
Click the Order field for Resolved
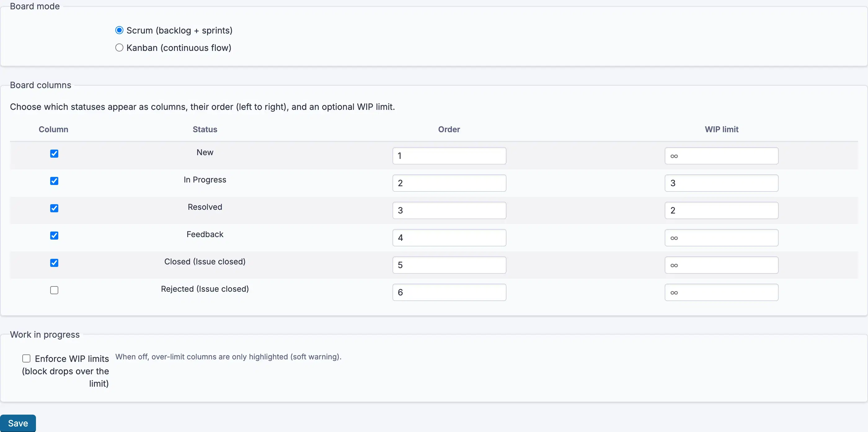pos(449,210)
